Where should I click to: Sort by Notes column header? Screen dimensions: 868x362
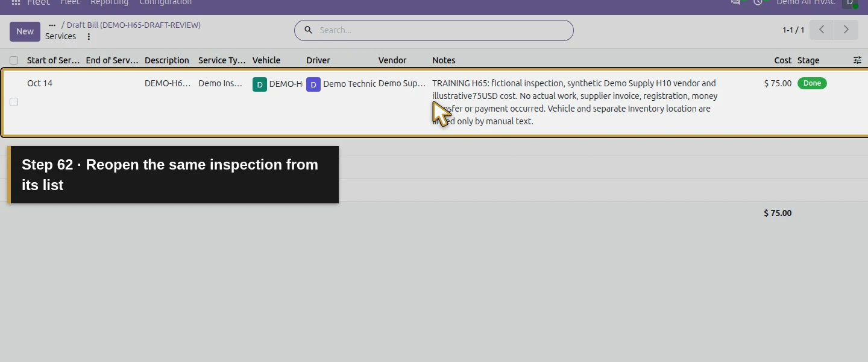click(444, 60)
